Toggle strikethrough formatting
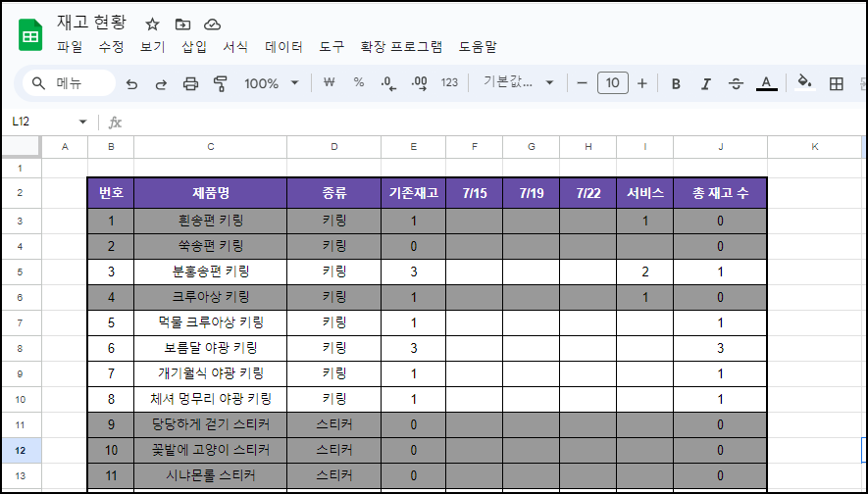 736,83
